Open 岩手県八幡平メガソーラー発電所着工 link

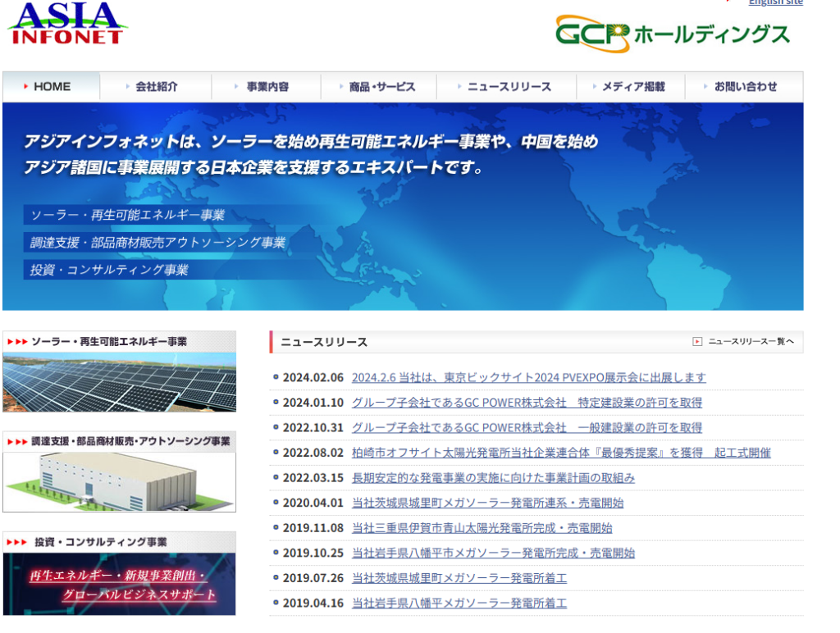tap(459, 603)
